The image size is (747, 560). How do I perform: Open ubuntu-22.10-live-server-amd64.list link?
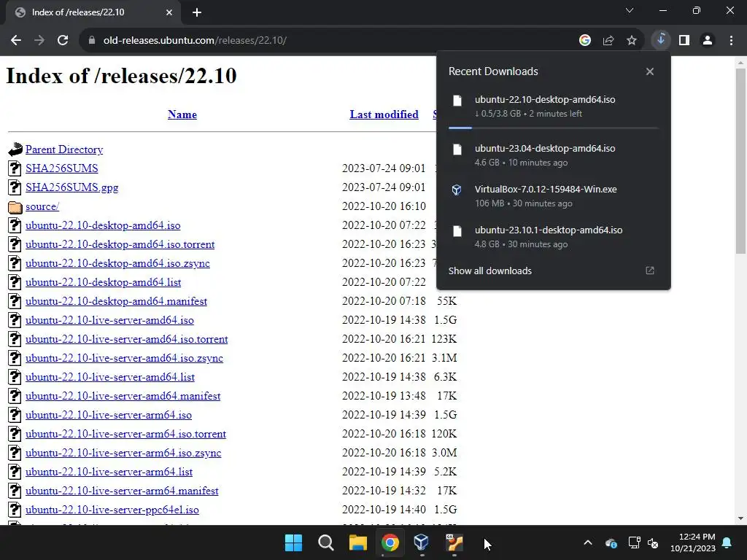click(110, 377)
